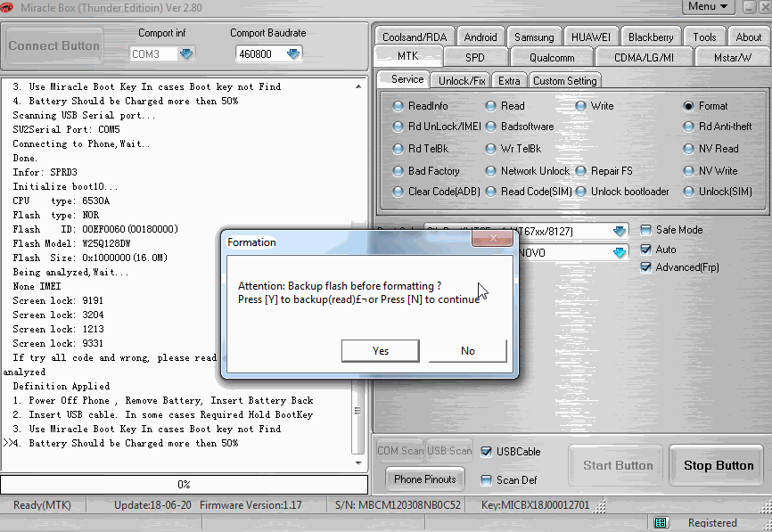Open the Coolsand/RDA tab
Screen dimensions: 772x532
click(415, 37)
